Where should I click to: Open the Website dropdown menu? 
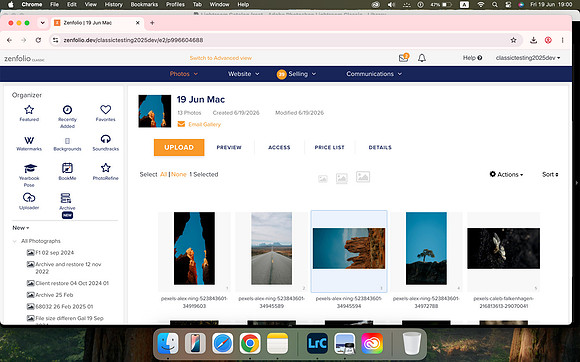coord(243,74)
